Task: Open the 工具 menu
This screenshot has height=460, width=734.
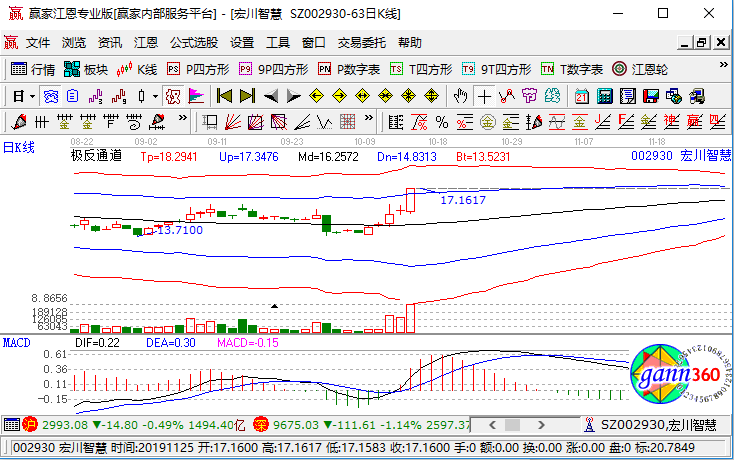Action: click(278, 43)
